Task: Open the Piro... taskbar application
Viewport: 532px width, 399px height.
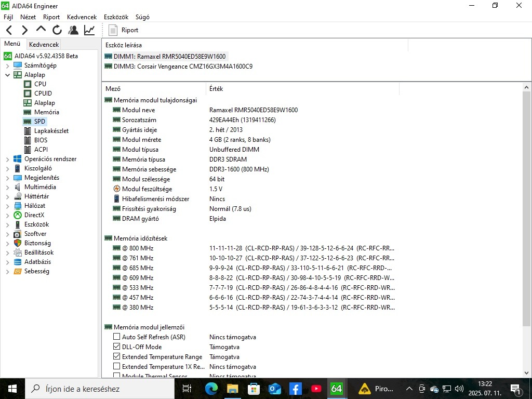Action: tap(375, 389)
